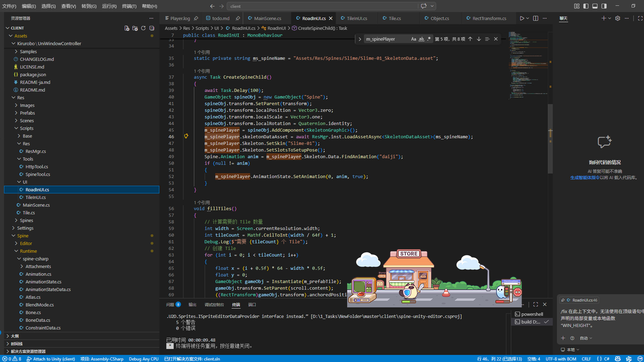Image resolution: width=644 pixels, height=362 pixels.
Task: Collapse all folders in explorer
Action: coord(152,28)
